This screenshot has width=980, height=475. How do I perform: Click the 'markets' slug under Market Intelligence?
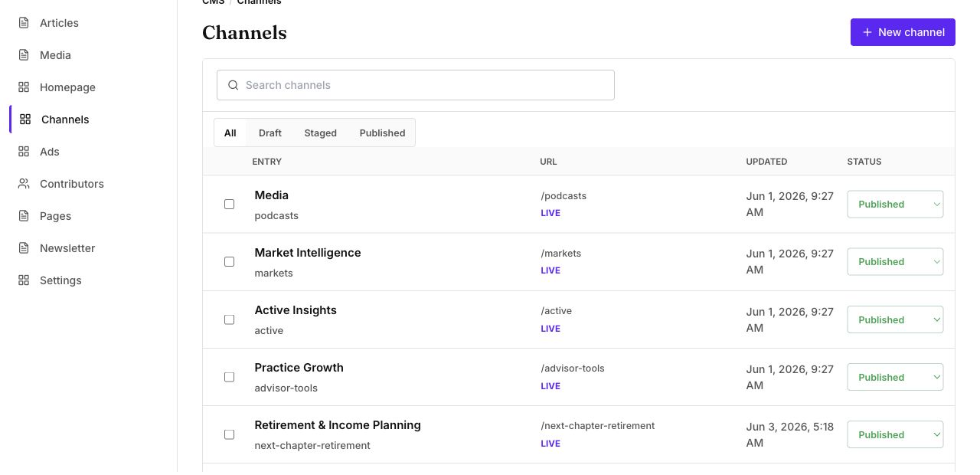(x=274, y=274)
